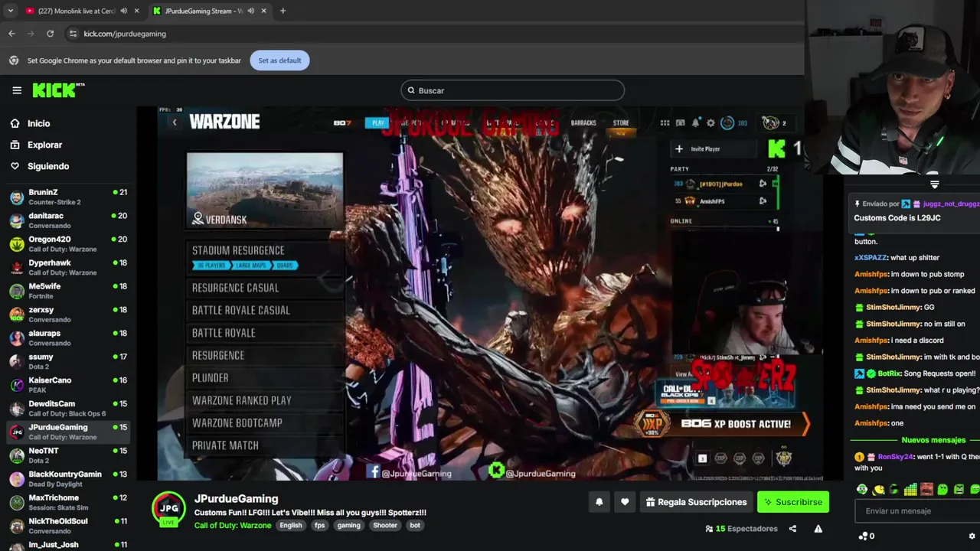Click the channel points icon showing 0
This screenshot has height=551, width=980.
[866, 536]
